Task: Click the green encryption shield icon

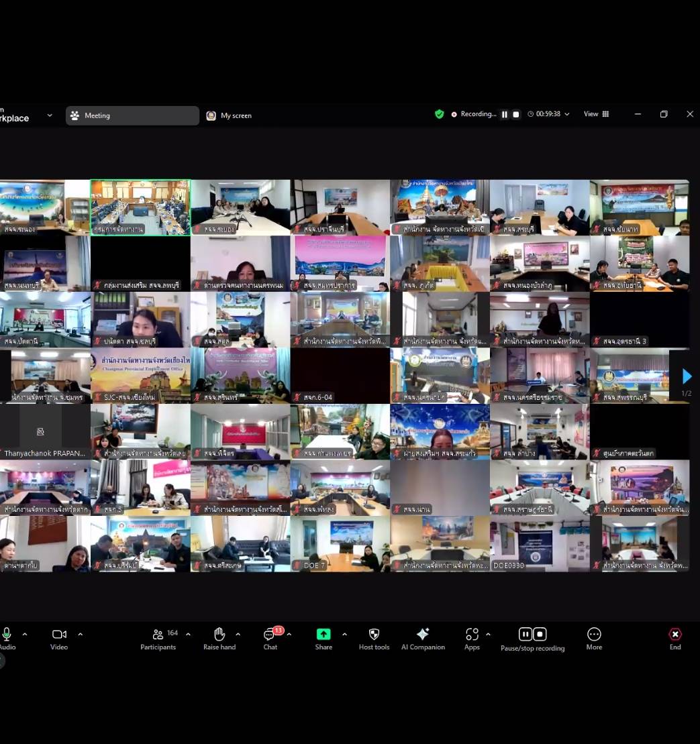Action: [439, 115]
